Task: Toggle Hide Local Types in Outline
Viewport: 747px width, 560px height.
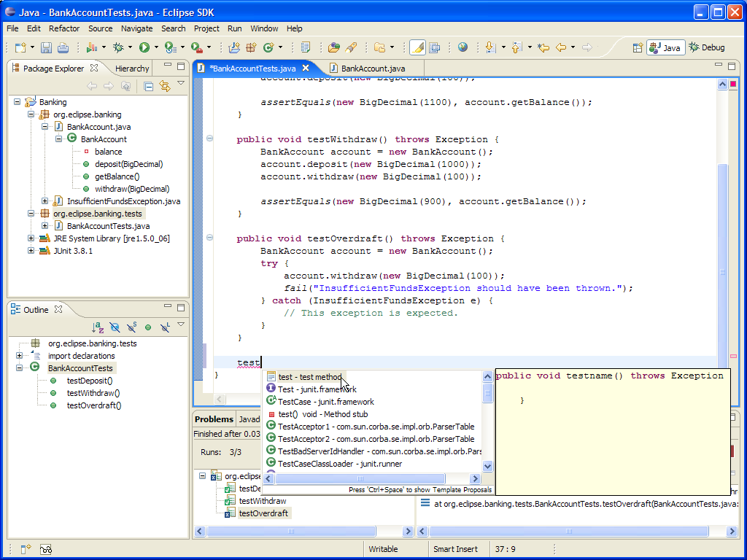Action: 165,327
